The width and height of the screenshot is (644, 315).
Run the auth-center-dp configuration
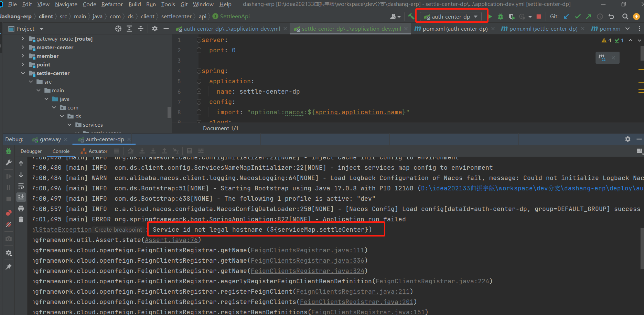490,17
